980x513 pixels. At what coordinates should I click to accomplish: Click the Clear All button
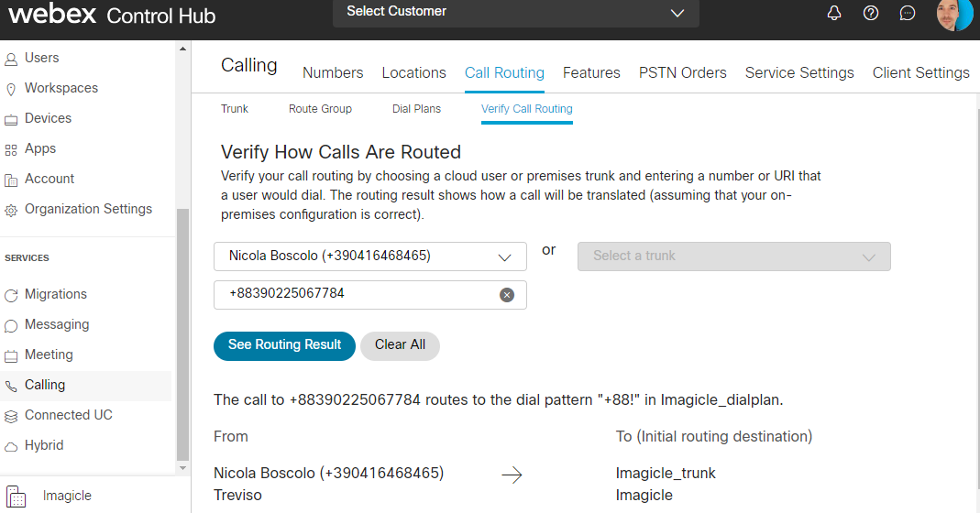pyautogui.click(x=400, y=345)
